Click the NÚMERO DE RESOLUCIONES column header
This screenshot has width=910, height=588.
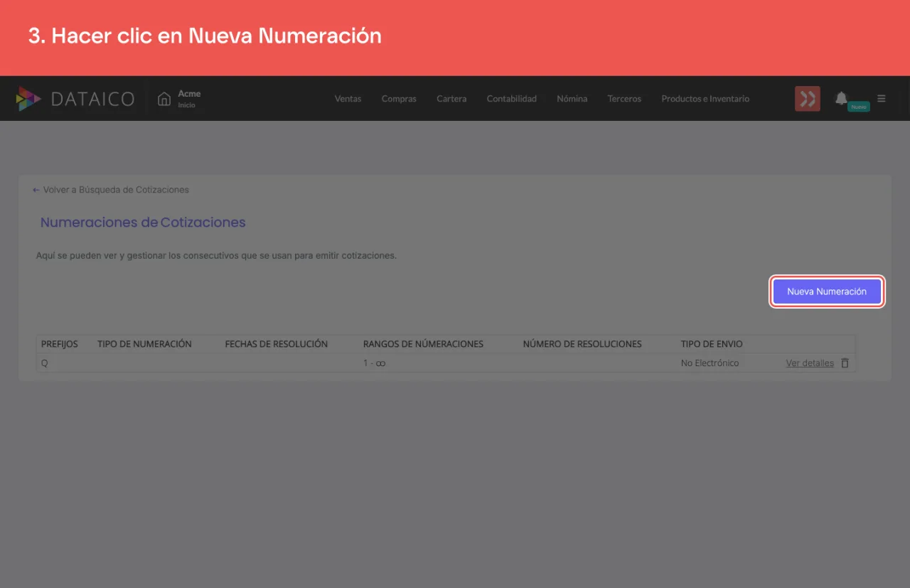(582, 344)
